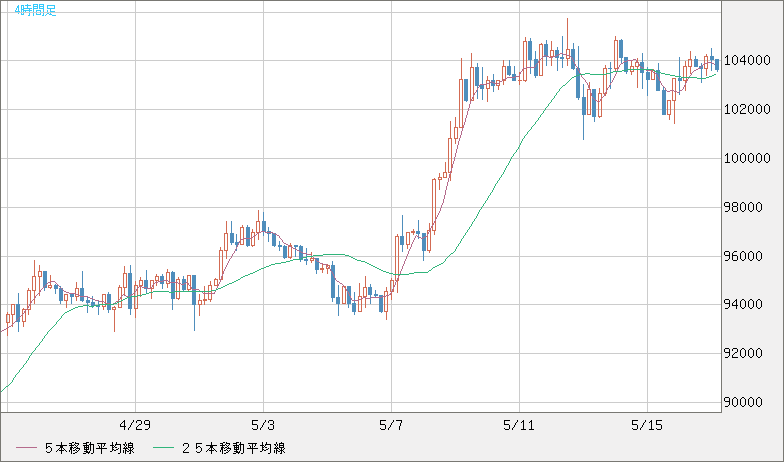Click the 102000 price axis label

coord(747,110)
